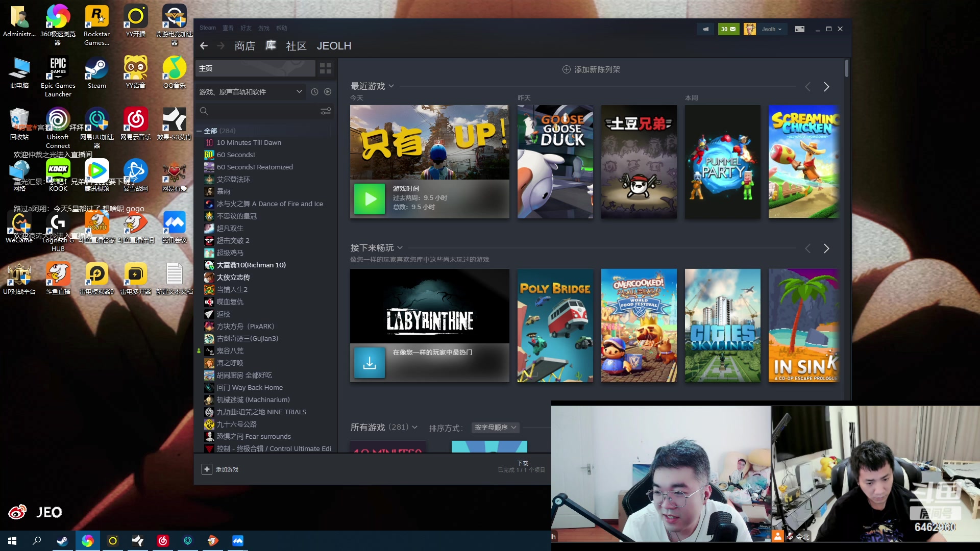Click the green play button for 只有UP
980x551 pixels.
click(370, 199)
